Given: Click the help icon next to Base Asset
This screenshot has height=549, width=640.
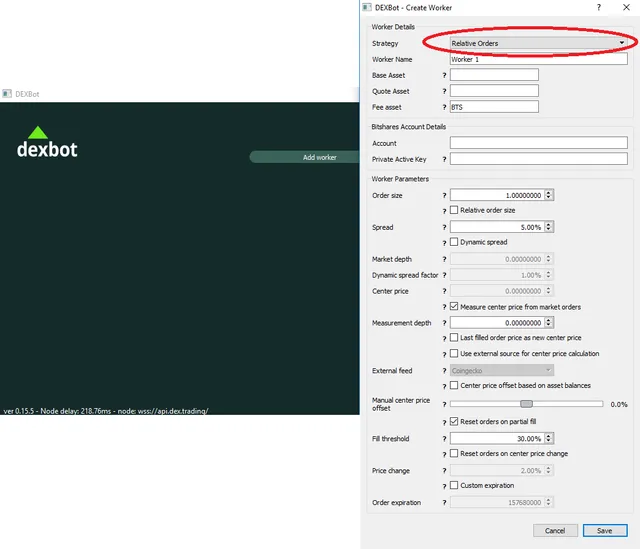Looking at the screenshot, I should tap(444, 75).
